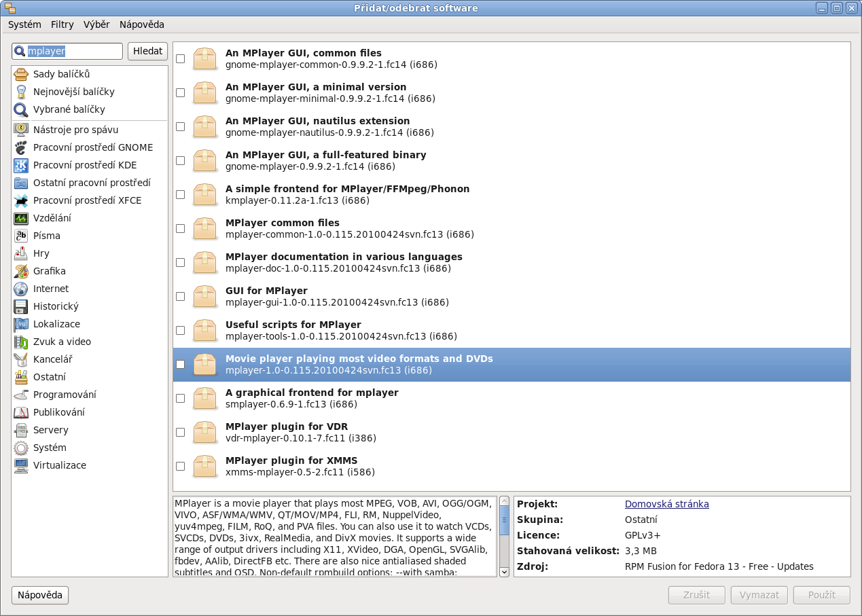Click the Grafika palette icon
The width and height of the screenshot is (862, 616).
[21, 271]
